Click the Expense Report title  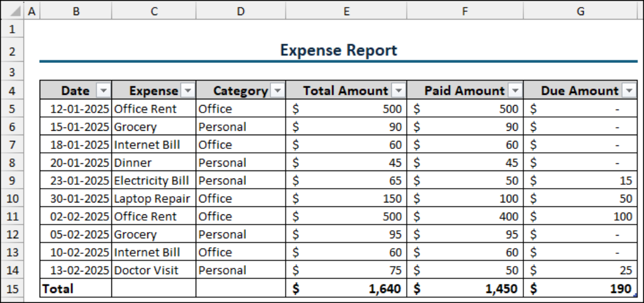[338, 50]
